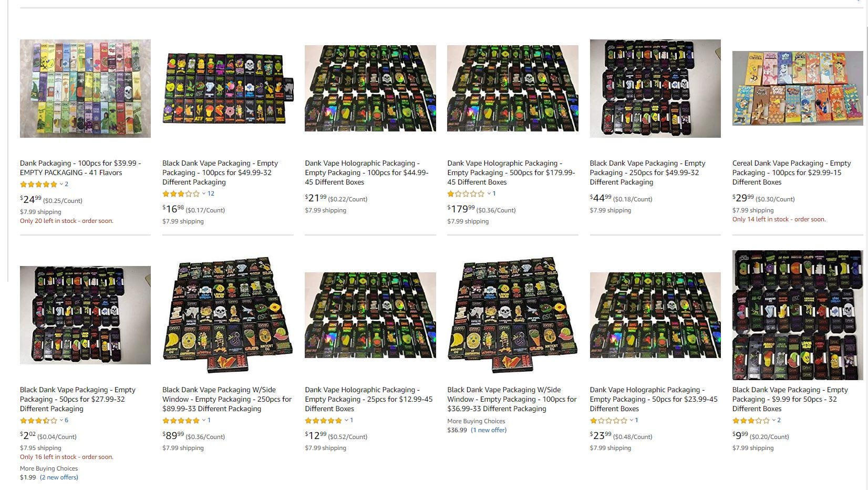Screen dimensions: 868x490
Task: Click star rating on $9.99 Black Dank listing
Action: tap(751, 420)
